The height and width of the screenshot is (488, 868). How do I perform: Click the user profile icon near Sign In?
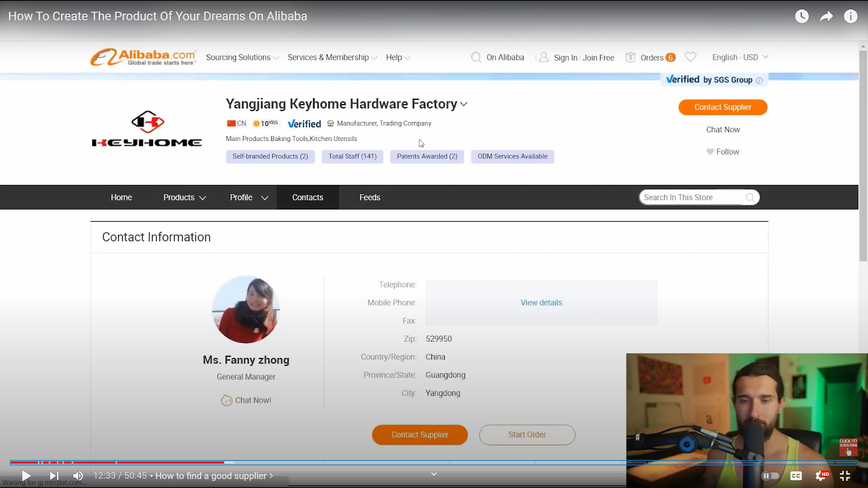(x=544, y=57)
